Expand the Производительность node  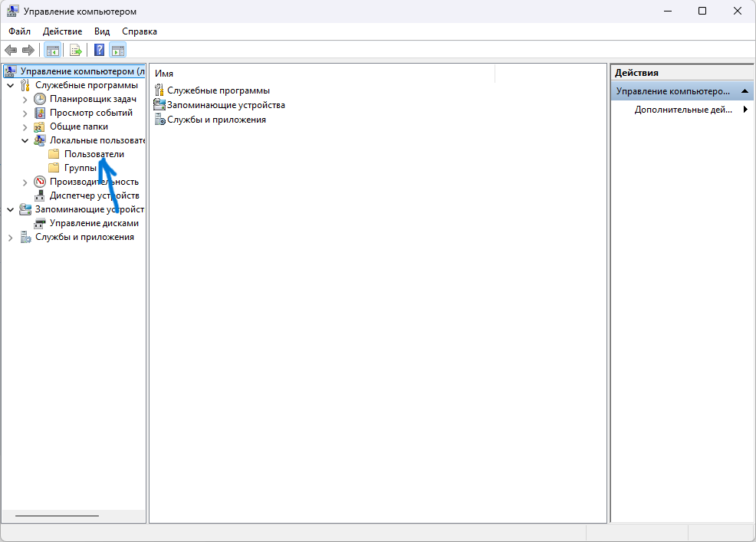coord(25,182)
